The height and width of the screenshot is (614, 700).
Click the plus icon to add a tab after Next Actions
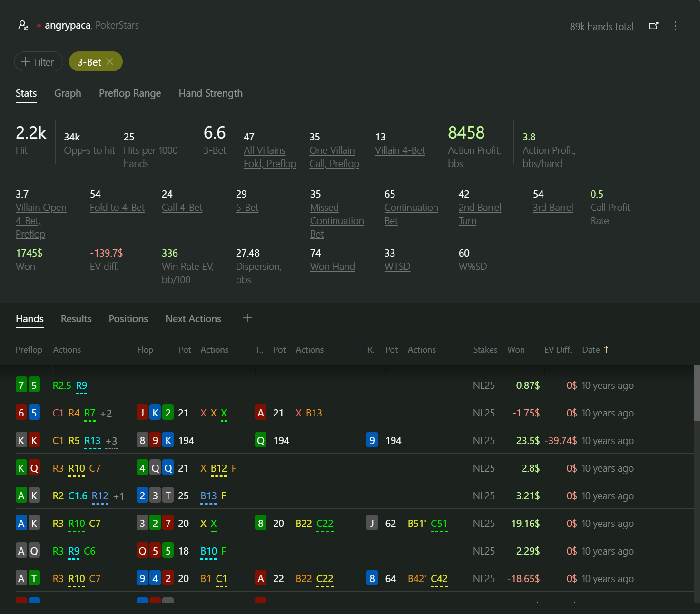[247, 318]
